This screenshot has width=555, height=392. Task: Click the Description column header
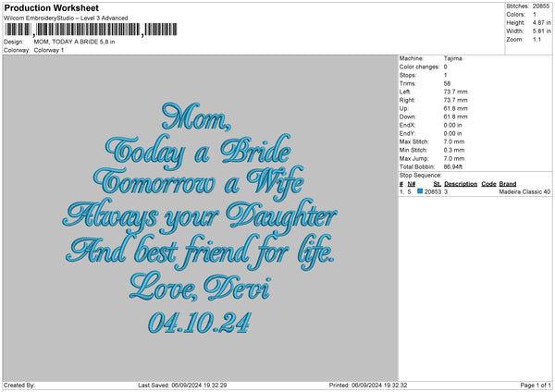[x=461, y=184]
